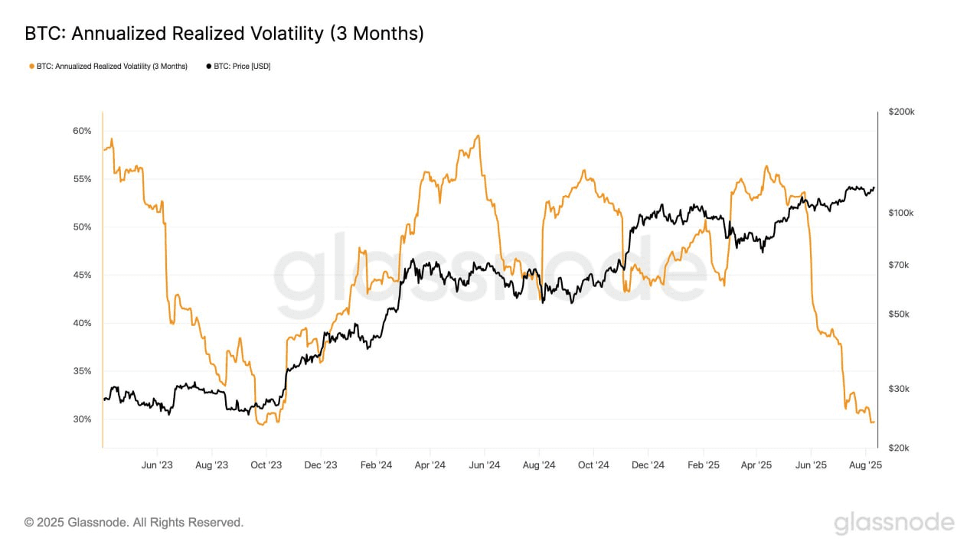Click the $20k price axis label

pos(899,448)
